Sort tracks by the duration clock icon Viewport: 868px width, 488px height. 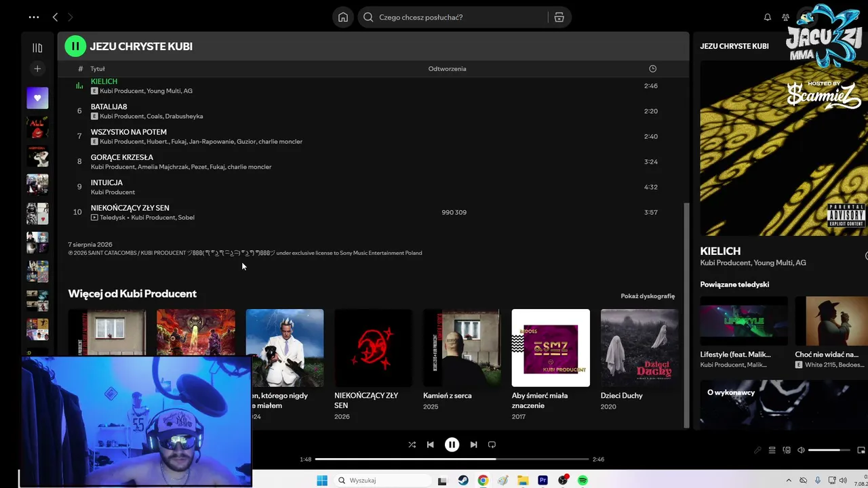[x=652, y=68]
